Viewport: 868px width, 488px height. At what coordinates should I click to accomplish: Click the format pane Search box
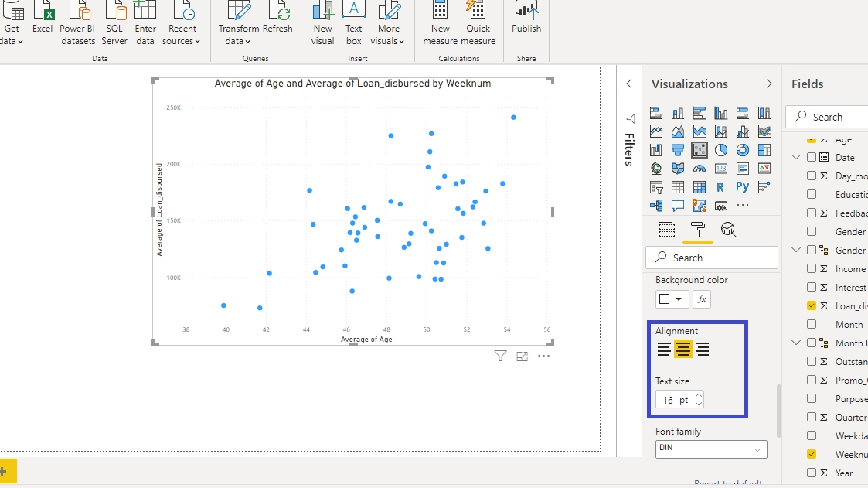tap(712, 258)
